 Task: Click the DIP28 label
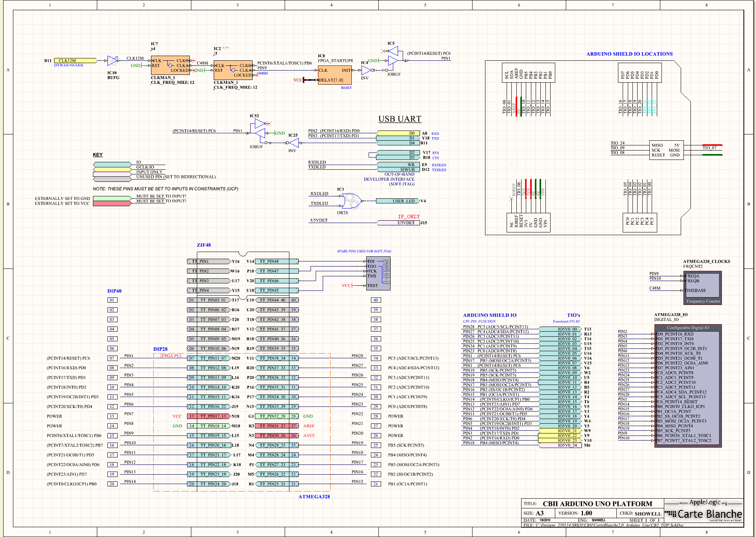[x=160, y=349]
